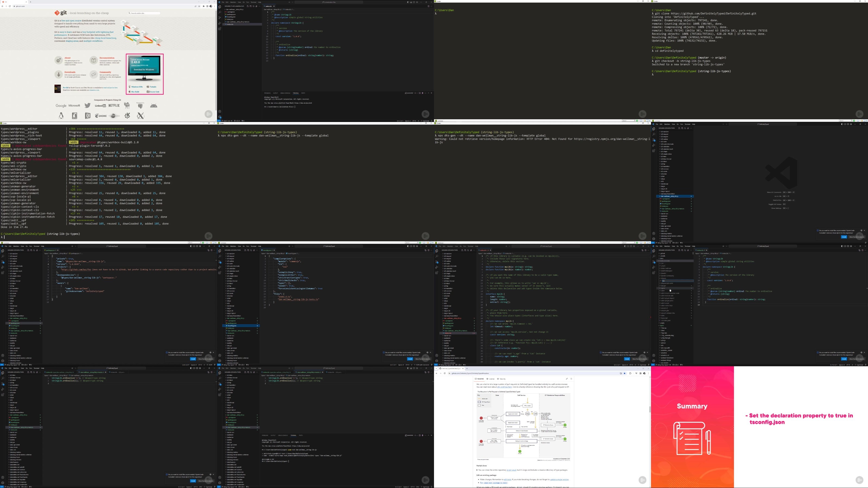Click New Folder icon in ts-declaration-files explorer header
Image resolution: width=868 pixels, height=488 pixels.
tap(251, 6)
